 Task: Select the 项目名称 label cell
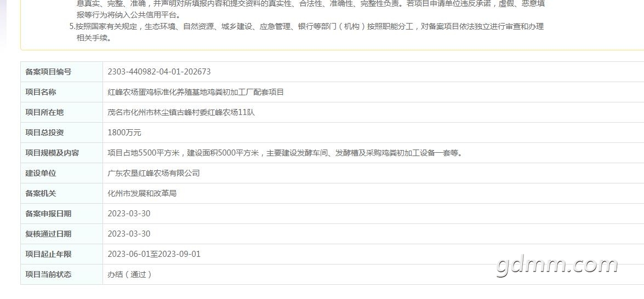point(61,92)
